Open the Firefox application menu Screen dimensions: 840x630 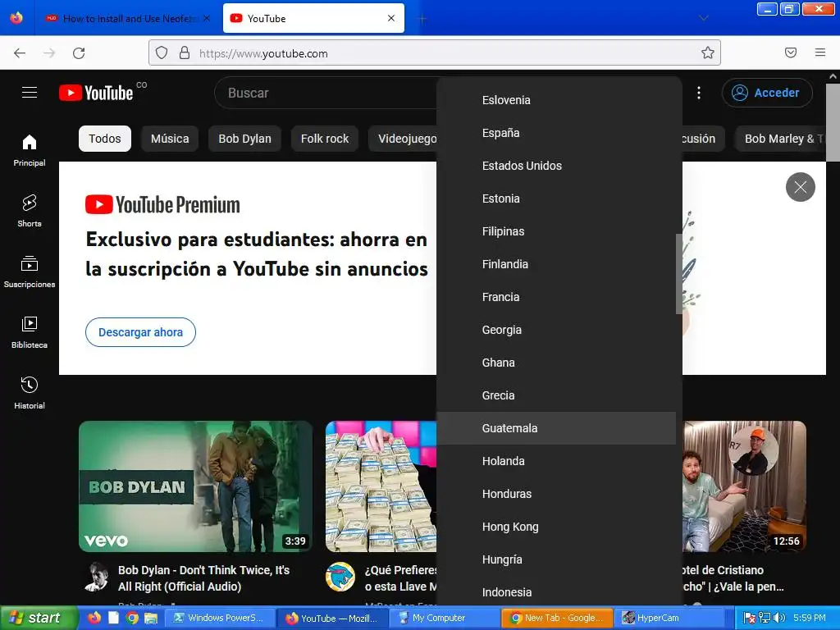(x=820, y=52)
